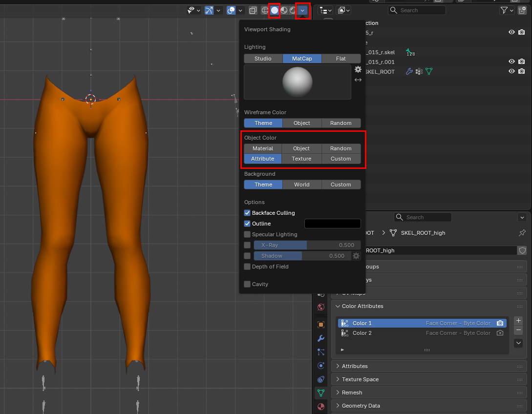Uncheck the Outline option
Image resolution: width=532 pixels, height=414 pixels.
point(247,224)
